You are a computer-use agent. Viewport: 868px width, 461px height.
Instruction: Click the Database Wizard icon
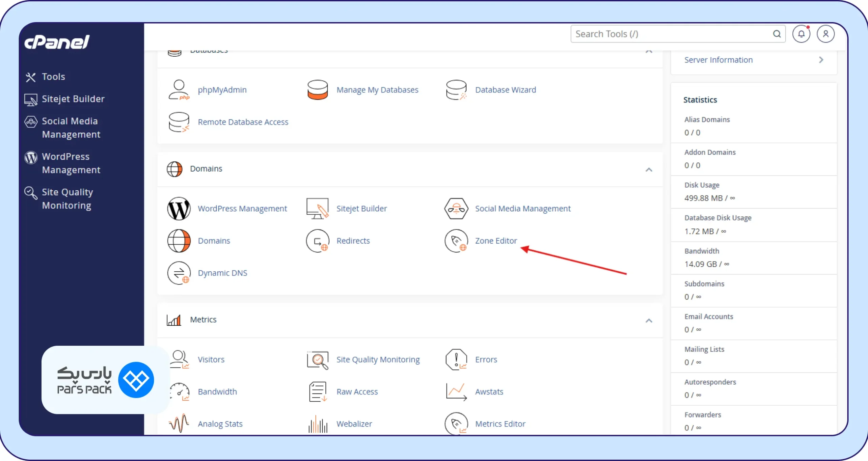(456, 90)
